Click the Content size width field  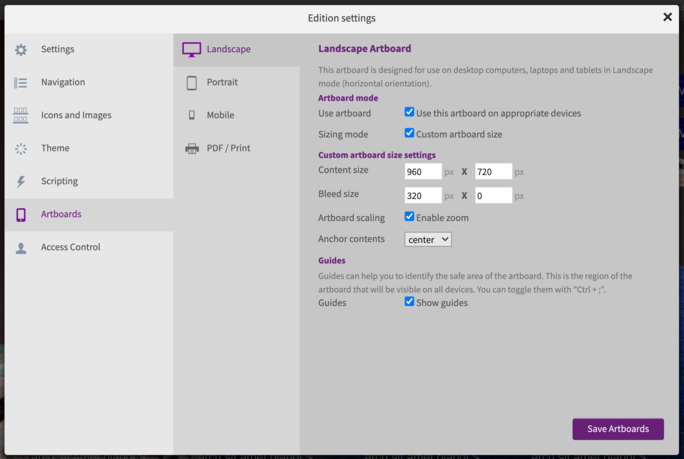coord(422,172)
